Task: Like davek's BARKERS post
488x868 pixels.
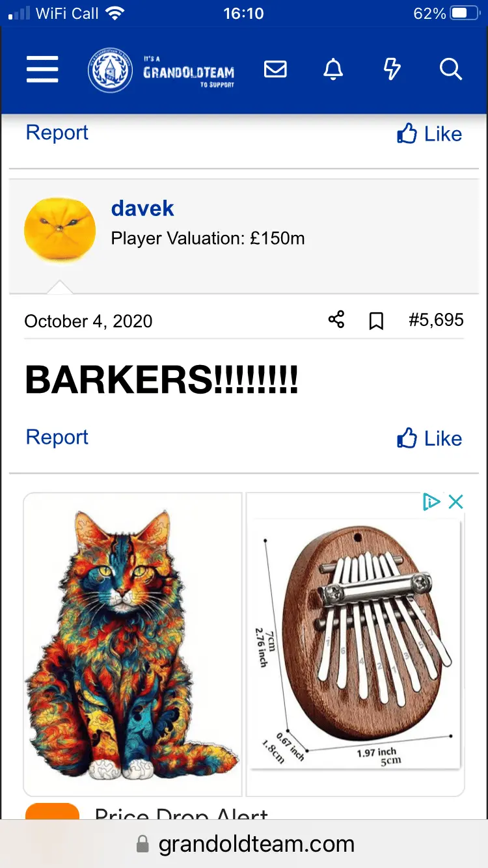Action: coord(429,439)
